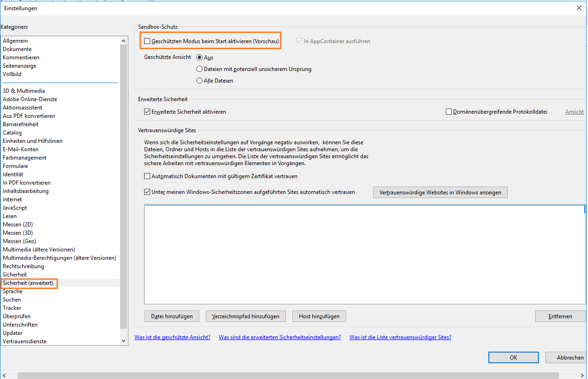Enable 'Geschützten Modus beim Start aktivieren' checkbox
Viewport: 588px width, 379px height.
[x=147, y=41]
